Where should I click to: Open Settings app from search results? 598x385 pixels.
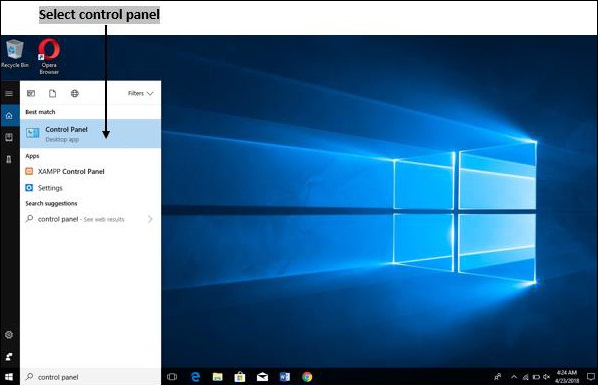point(90,188)
